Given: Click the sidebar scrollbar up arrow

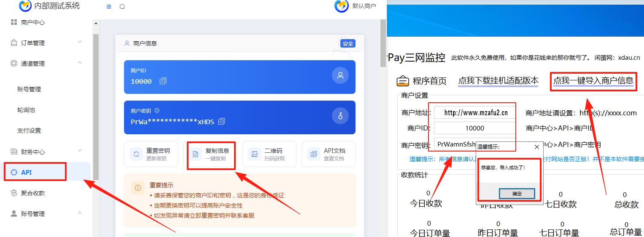Looking at the screenshot, I should tap(96, 23).
